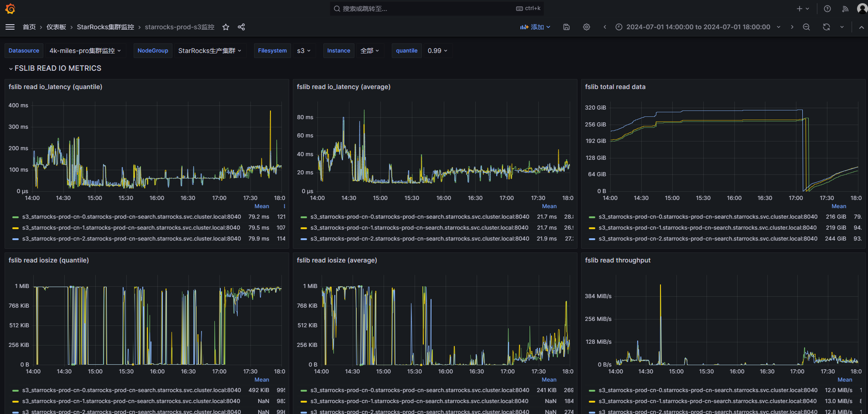Toggle cn-0 series in total read data legend
This screenshot has height=414, width=868.
(708, 217)
